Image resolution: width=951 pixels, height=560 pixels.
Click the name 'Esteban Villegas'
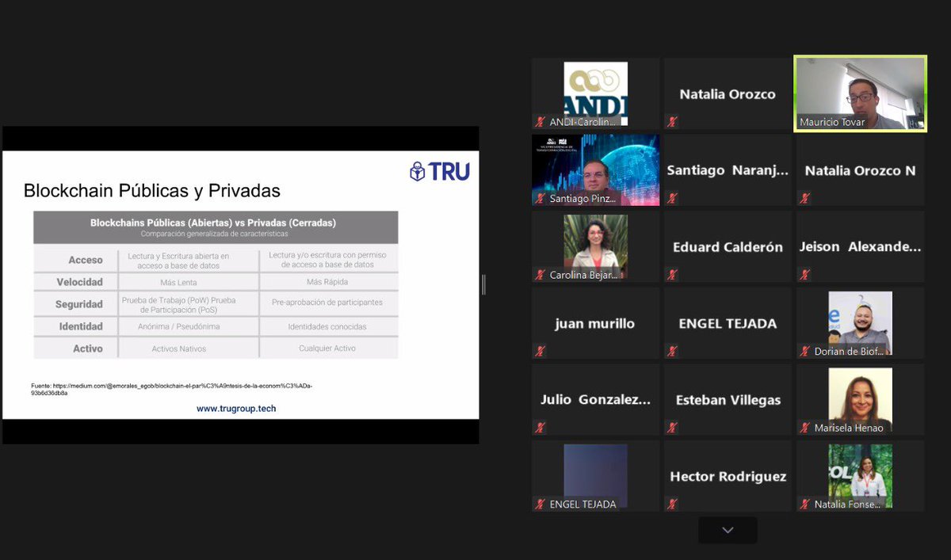[x=728, y=400]
